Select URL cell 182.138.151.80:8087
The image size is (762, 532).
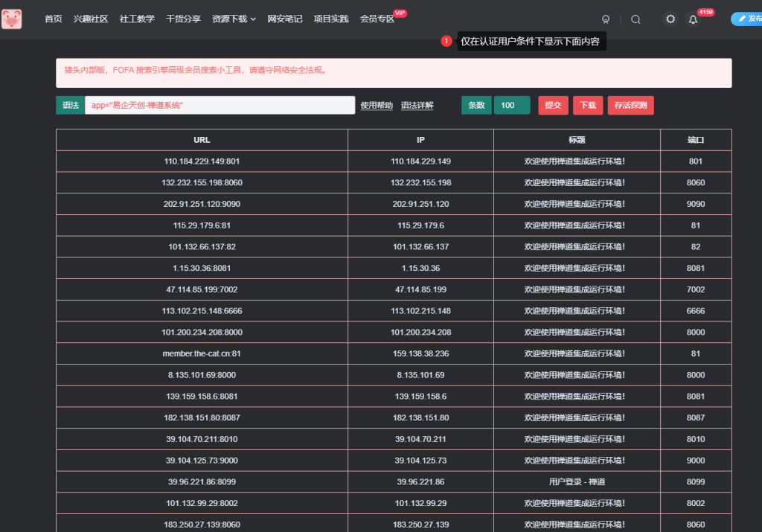202,418
